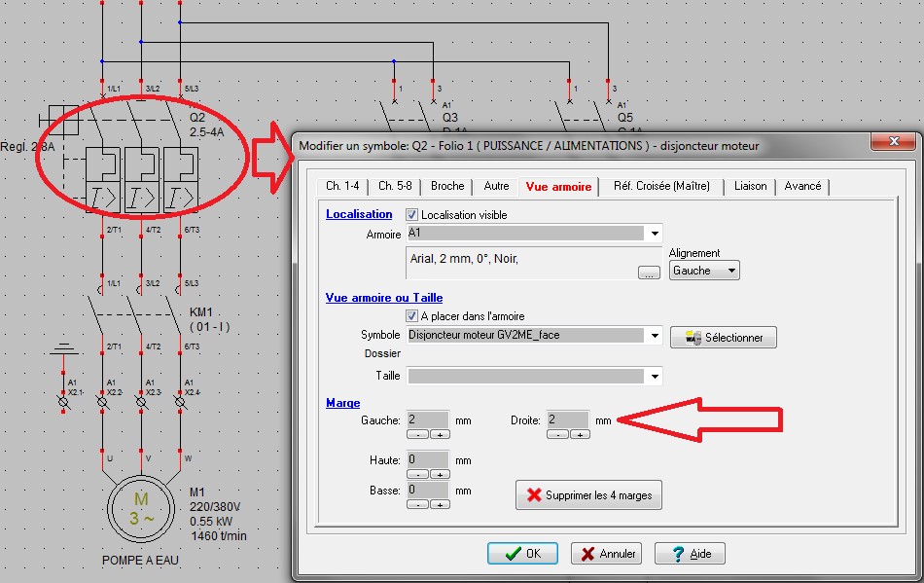Expand the Taille dropdown

point(655,376)
